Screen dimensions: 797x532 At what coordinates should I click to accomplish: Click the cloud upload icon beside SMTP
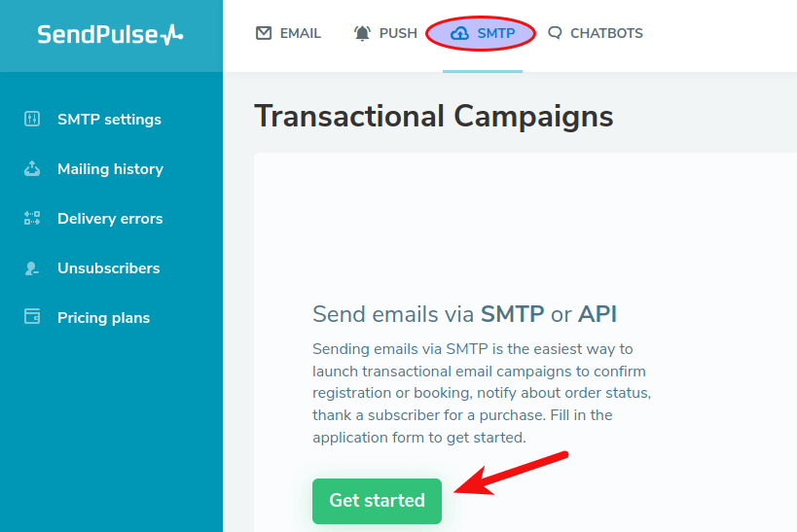point(459,33)
